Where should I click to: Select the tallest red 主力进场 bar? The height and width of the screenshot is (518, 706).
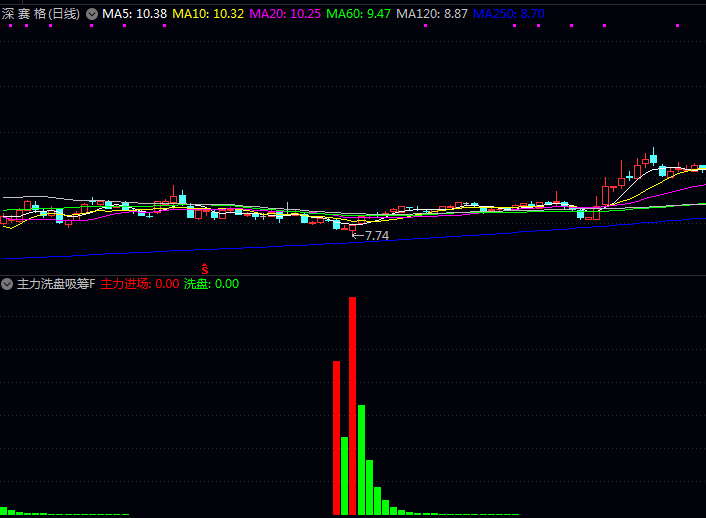click(x=353, y=405)
